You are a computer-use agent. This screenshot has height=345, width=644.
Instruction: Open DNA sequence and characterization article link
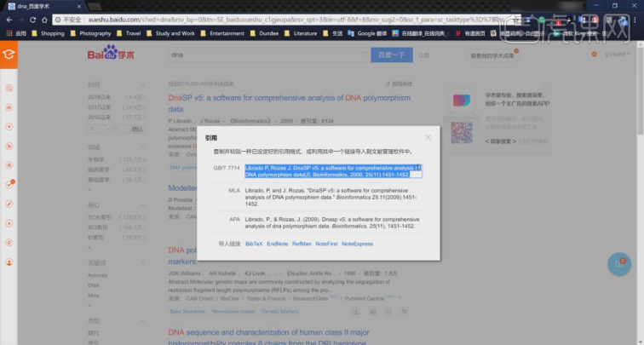tap(268, 337)
